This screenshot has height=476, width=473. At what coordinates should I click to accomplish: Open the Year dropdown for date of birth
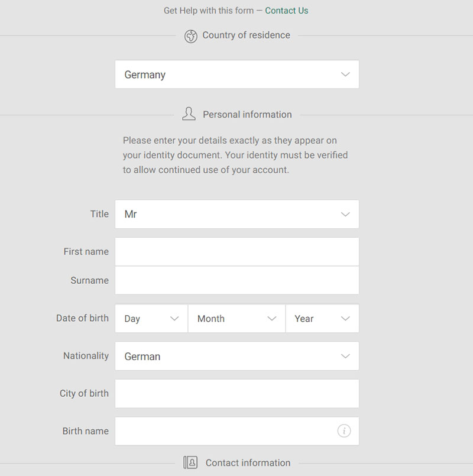coord(322,319)
